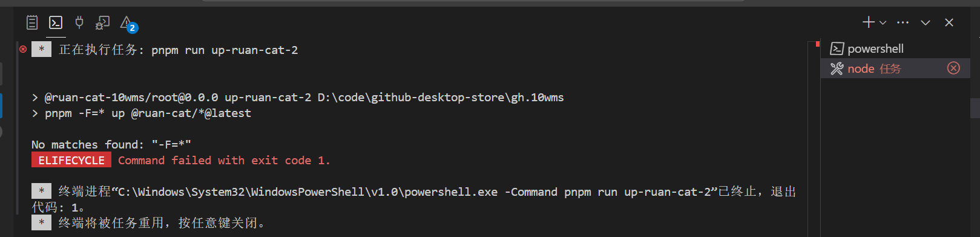Open the Ports plug icon tab
This screenshot has width=980, height=237.
(x=79, y=23)
